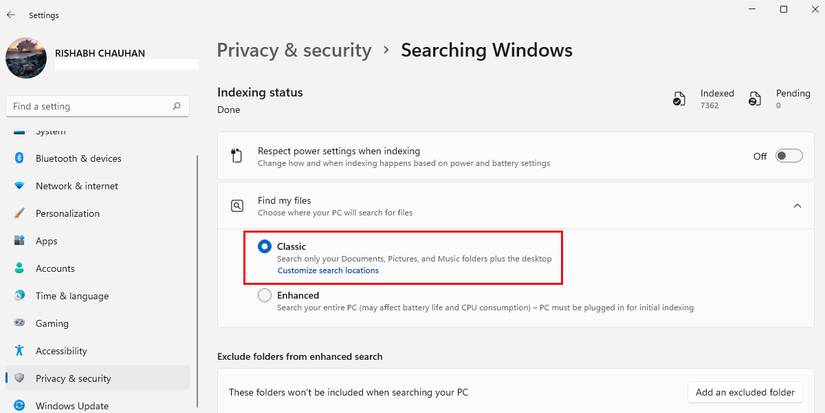Click the Bluetooth & devices icon
Image resolution: width=825 pixels, height=413 pixels.
(x=19, y=158)
